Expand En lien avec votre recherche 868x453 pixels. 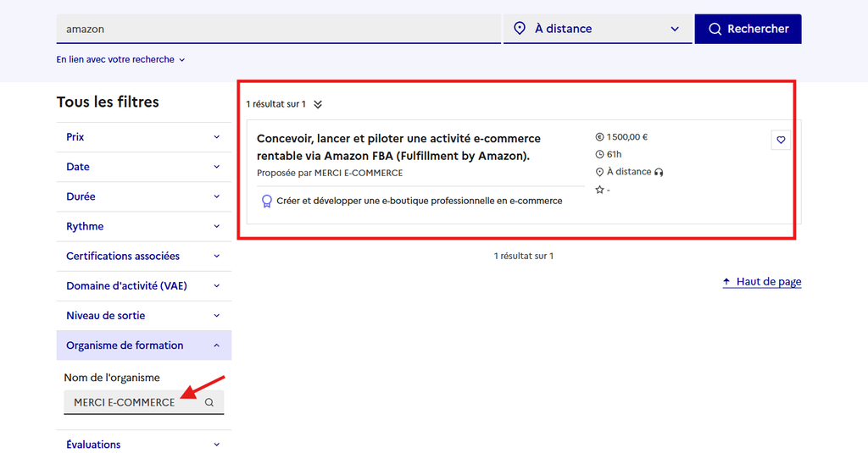[120, 59]
